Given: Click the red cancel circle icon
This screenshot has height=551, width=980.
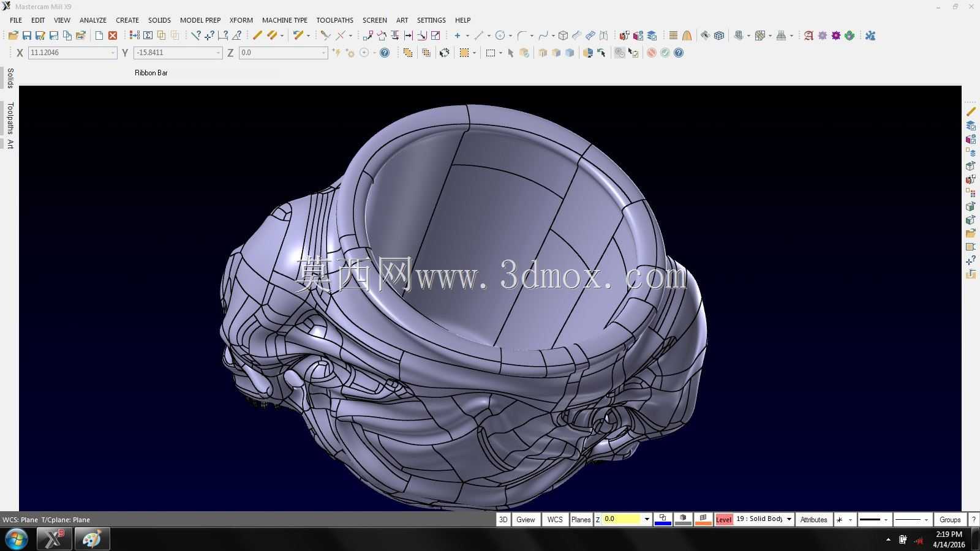Looking at the screenshot, I should coord(652,53).
